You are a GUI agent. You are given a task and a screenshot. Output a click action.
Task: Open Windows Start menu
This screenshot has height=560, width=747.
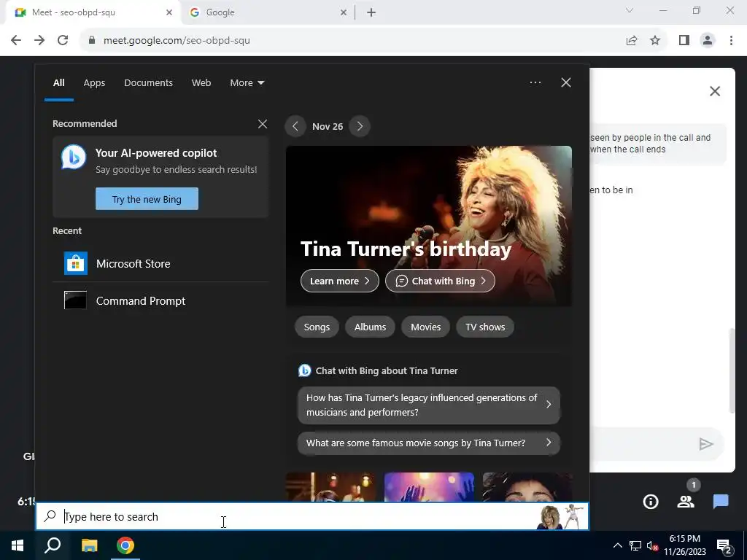[18, 545]
